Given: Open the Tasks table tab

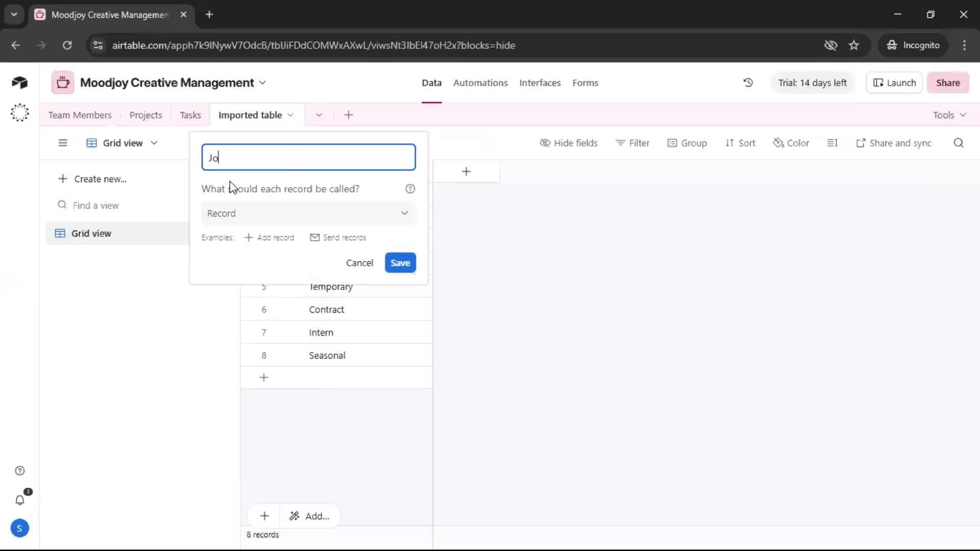Looking at the screenshot, I should point(190,115).
